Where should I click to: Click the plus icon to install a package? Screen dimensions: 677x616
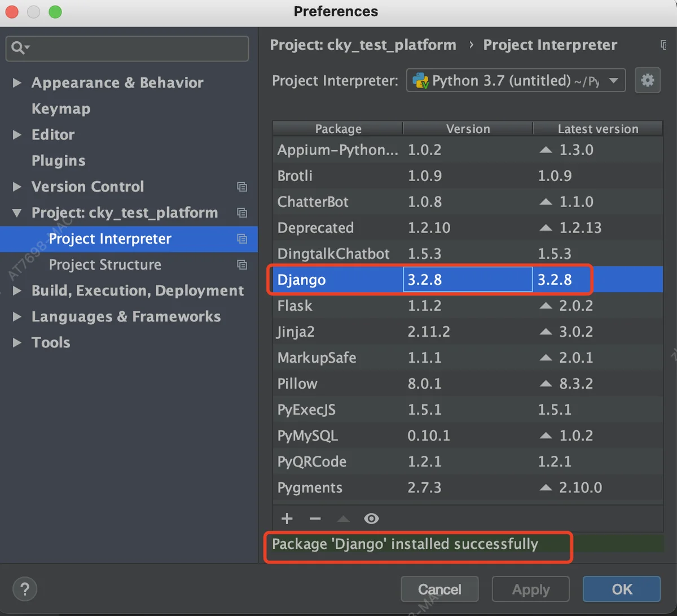[287, 518]
